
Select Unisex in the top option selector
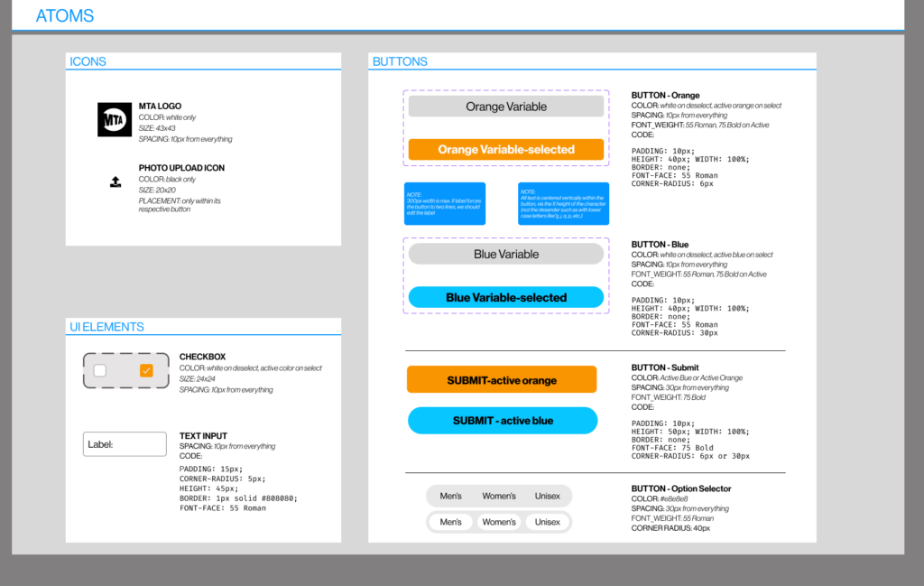547,496
